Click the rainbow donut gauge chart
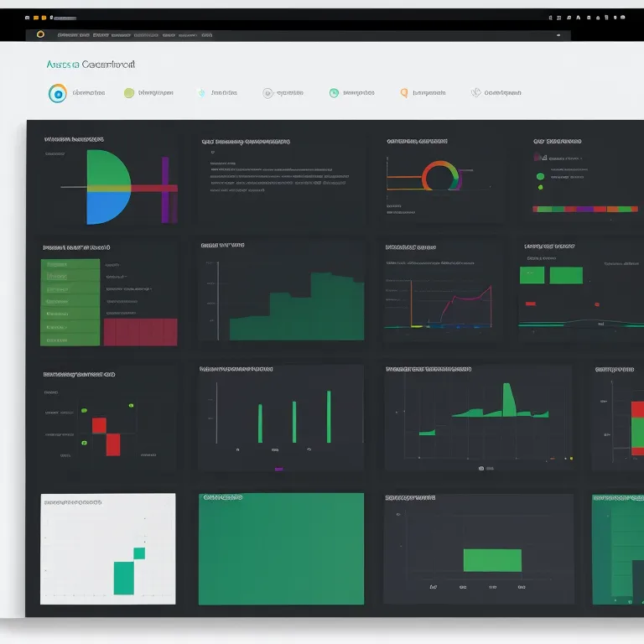This screenshot has height=644, width=644. [440, 176]
